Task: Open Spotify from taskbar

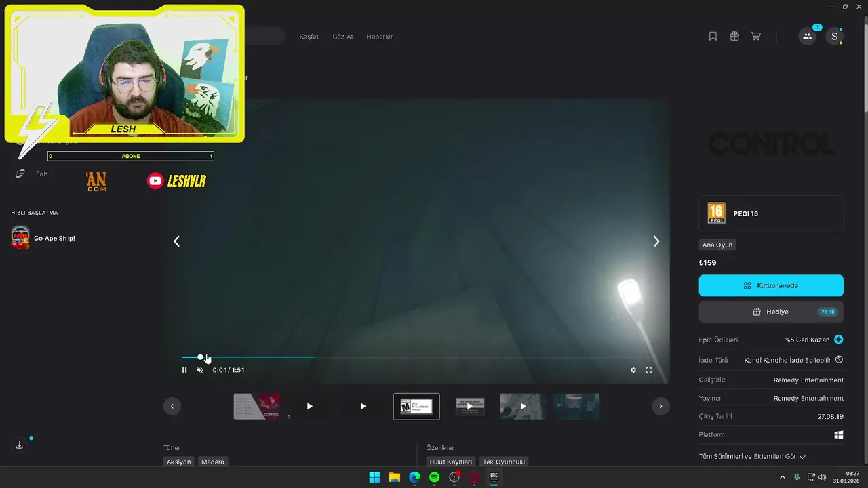Action: [x=434, y=477]
